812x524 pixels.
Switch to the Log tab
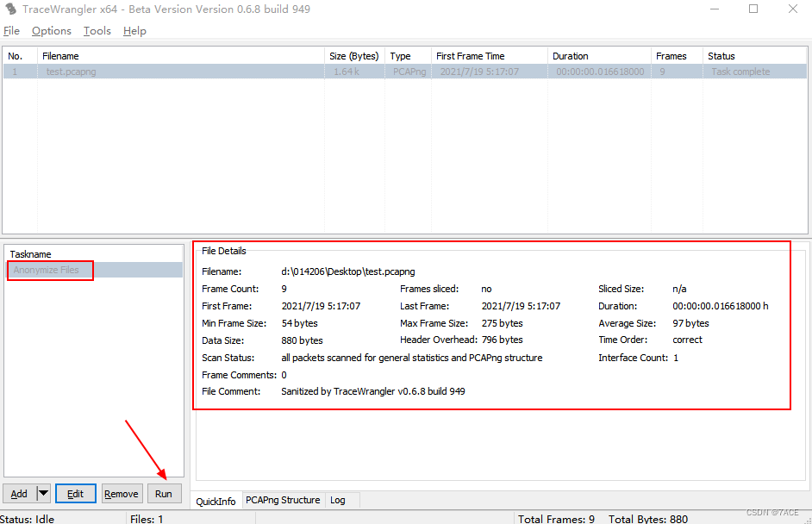338,500
